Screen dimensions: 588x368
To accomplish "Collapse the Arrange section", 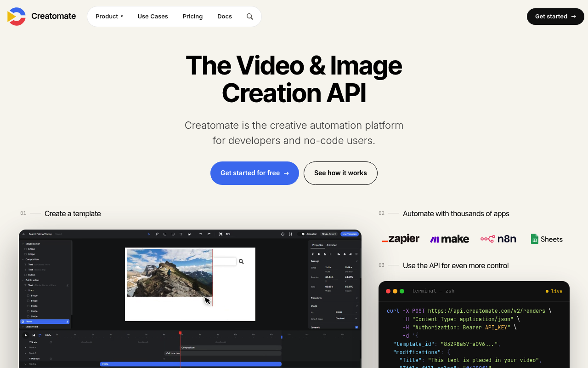I will pos(357,261).
